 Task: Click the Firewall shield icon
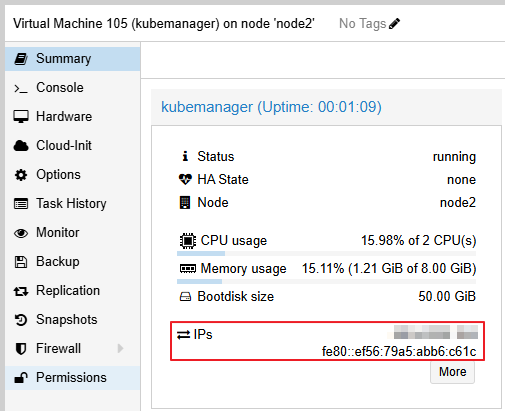21,349
